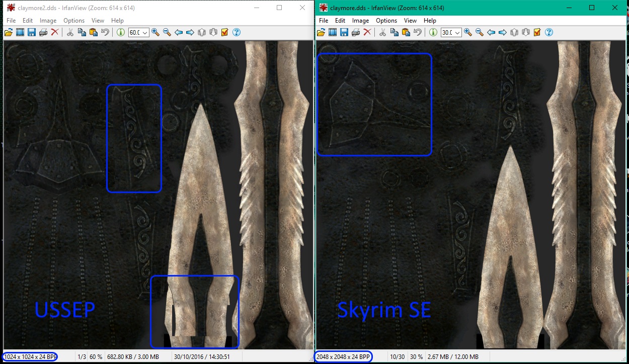Click Copy icon in claymore2.dds window
Image resolution: width=629 pixels, height=364 pixels.
click(x=82, y=32)
